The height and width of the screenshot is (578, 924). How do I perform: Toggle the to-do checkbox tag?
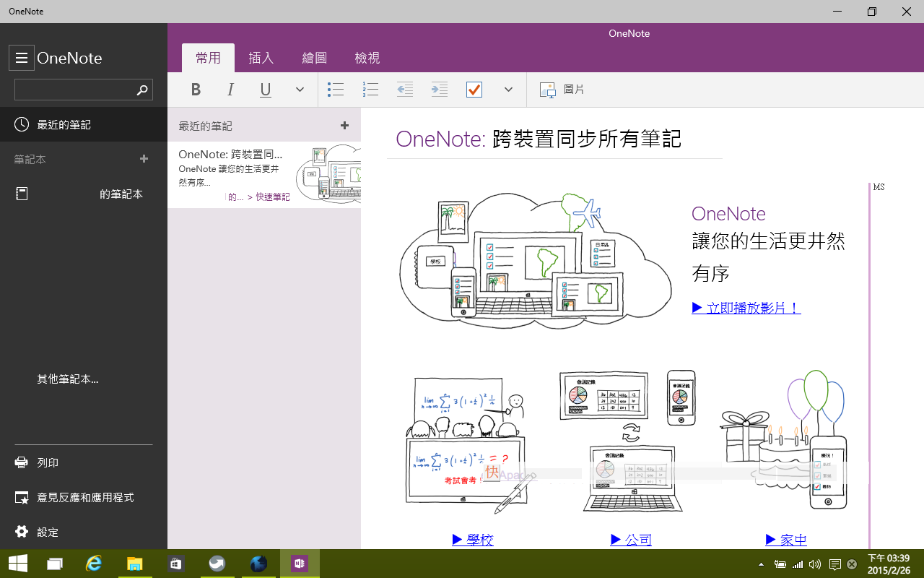[474, 90]
